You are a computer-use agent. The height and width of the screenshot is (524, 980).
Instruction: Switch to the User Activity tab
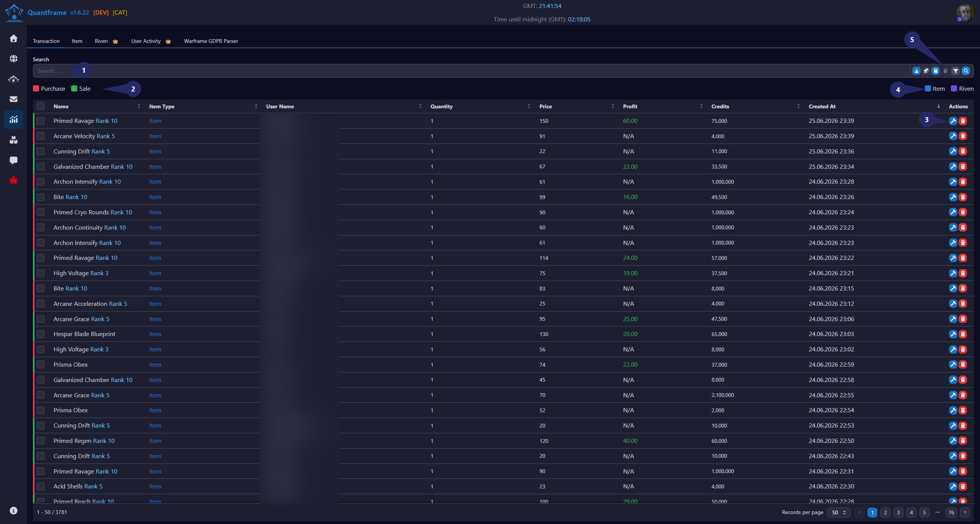coord(151,41)
